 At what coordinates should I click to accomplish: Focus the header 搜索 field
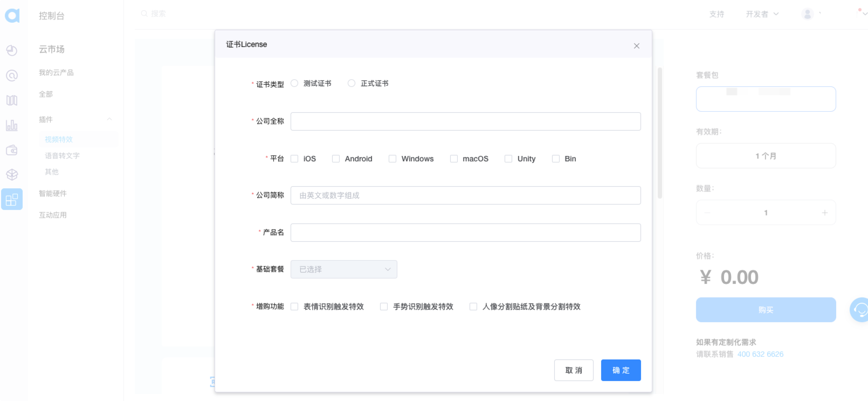[x=159, y=13]
